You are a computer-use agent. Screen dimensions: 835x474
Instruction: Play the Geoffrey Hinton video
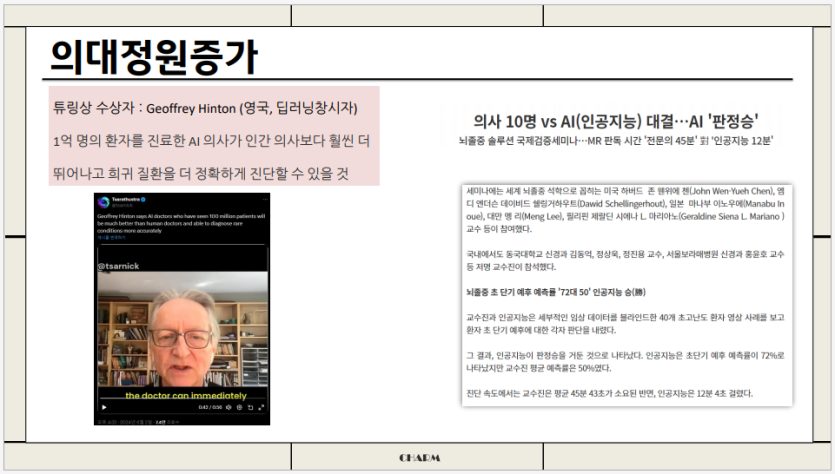104,407
